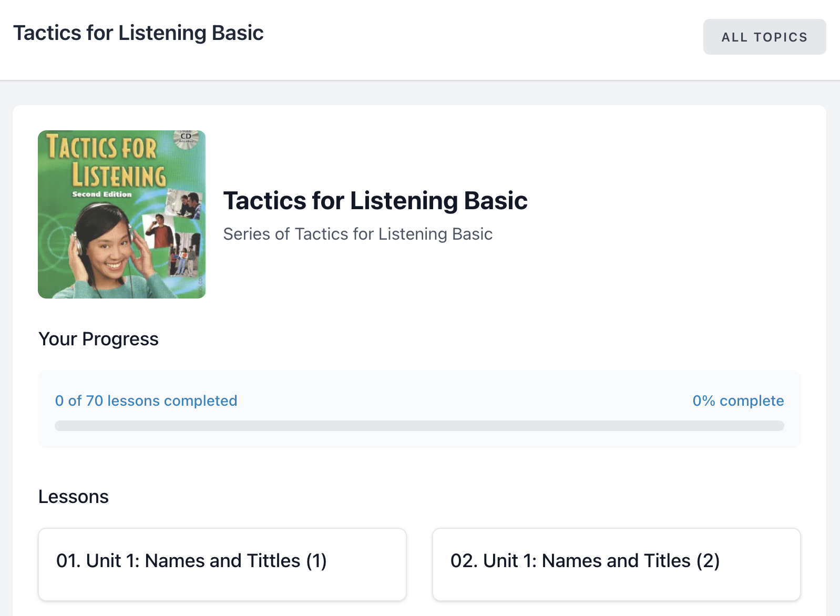Click the CD badge on the book cover
Image resolution: width=840 pixels, height=616 pixels.
click(186, 139)
